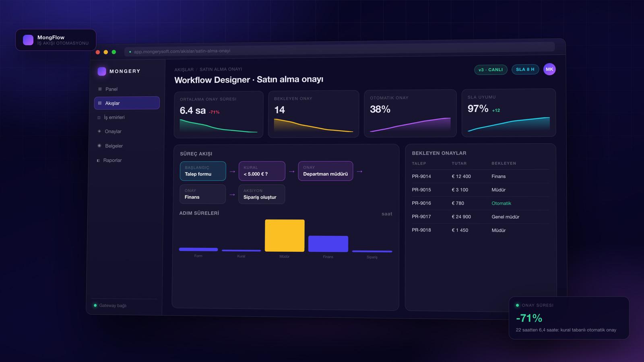Viewport: 644px width, 362px height.
Task: Click request PR-9015 in the table
Action: tap(421, 190)
